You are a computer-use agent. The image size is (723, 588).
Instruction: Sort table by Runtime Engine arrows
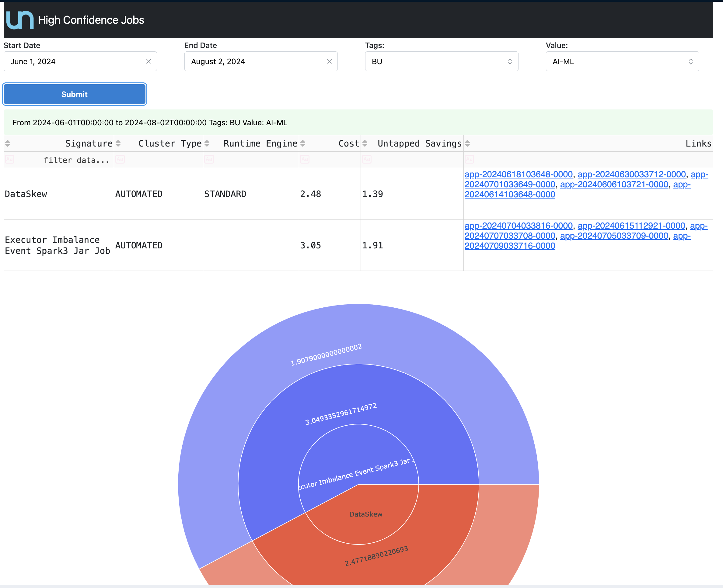coord(207,144)
